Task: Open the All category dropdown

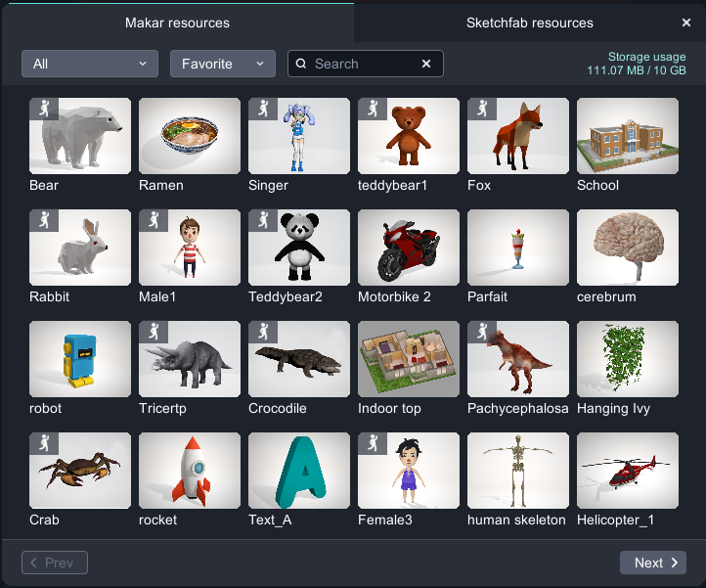Action: [x=90, y=64]
